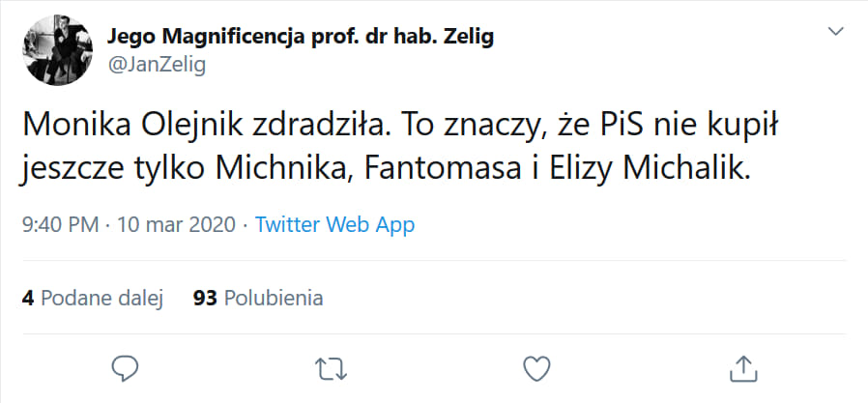The image size is (868, 403).
Task: Like the tweet with the heart icon
Action: point(536,367)
